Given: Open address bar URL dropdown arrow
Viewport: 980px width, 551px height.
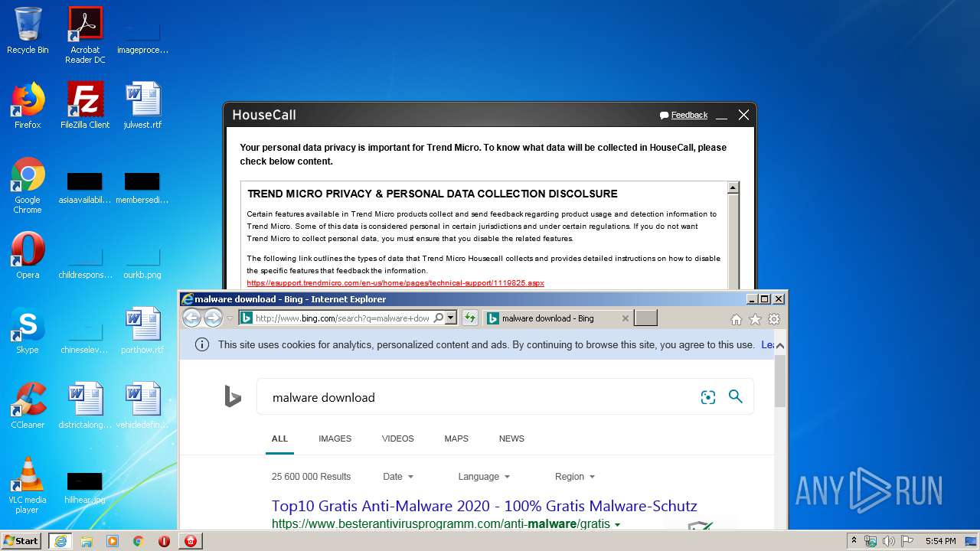Looking at the screenshot, I should click(x=451, y=318).
